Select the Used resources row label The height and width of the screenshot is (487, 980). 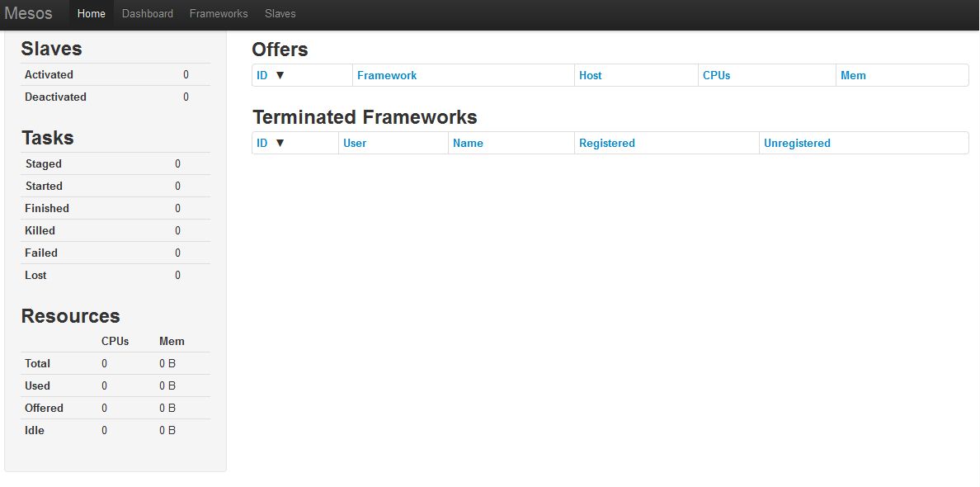[x=37, y=385]
